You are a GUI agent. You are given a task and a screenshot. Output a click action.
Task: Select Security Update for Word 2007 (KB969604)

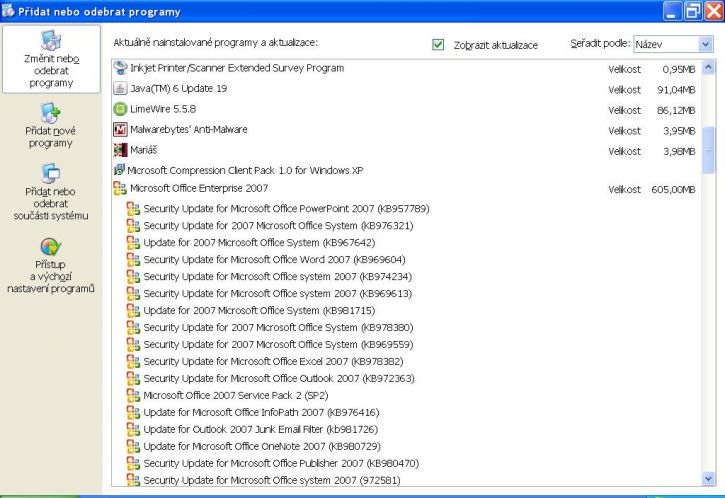tap(274, 260)
